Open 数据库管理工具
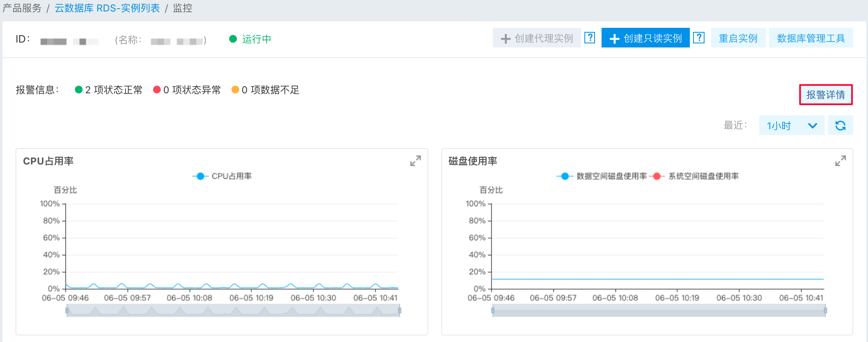The height and width of the screenshot is (342, 868). click(811, 38)
